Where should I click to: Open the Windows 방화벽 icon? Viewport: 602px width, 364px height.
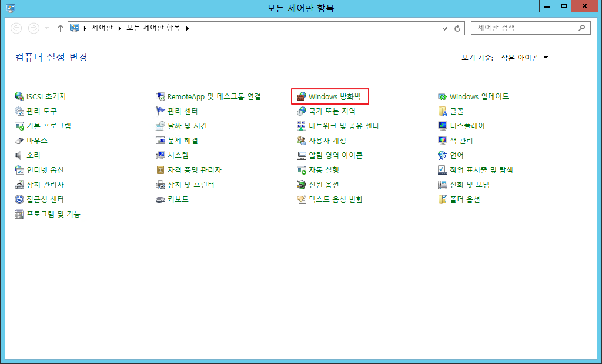coord(302,96)
